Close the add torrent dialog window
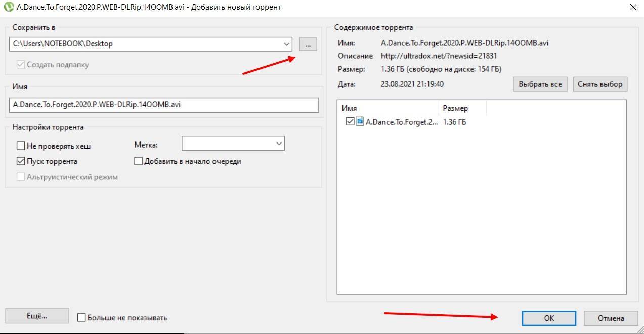 click(x=633, y=7)
